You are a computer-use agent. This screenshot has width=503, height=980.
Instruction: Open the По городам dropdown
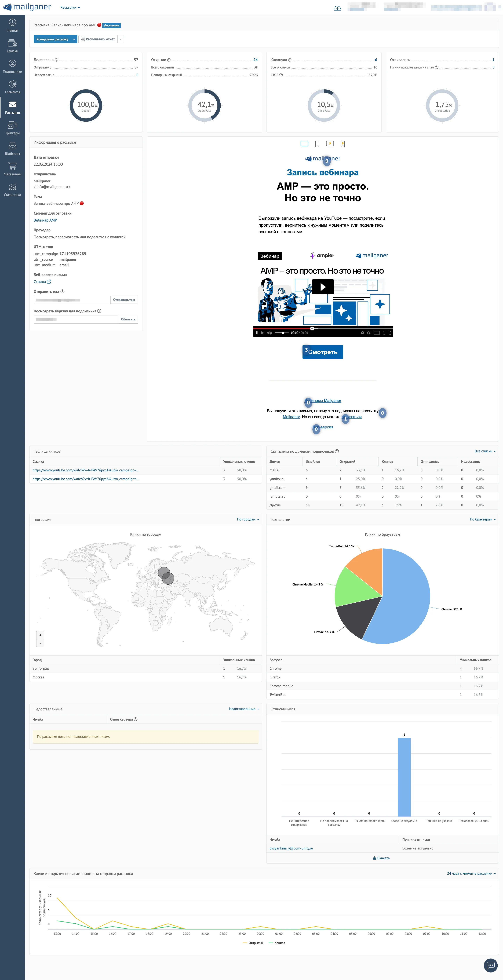tap(248, 519)
